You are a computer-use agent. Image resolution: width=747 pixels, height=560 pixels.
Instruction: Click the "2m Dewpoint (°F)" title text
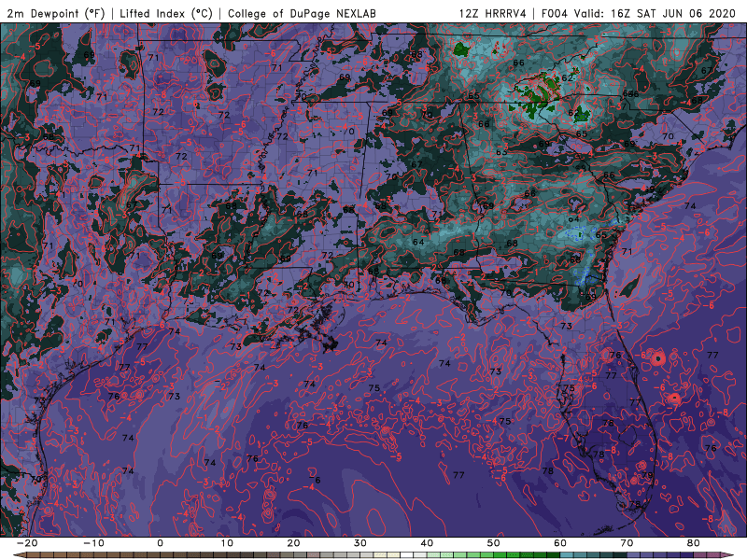[56, 13]
